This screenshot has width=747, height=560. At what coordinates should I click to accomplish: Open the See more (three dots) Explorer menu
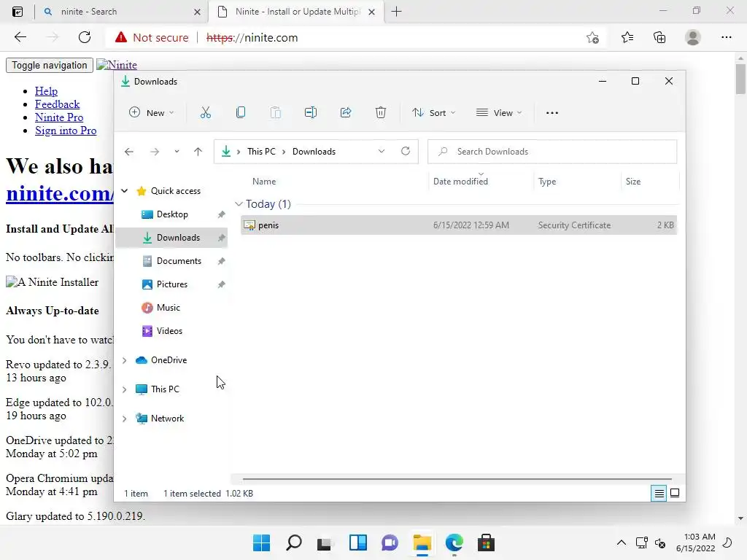click(x=552, y=113)
